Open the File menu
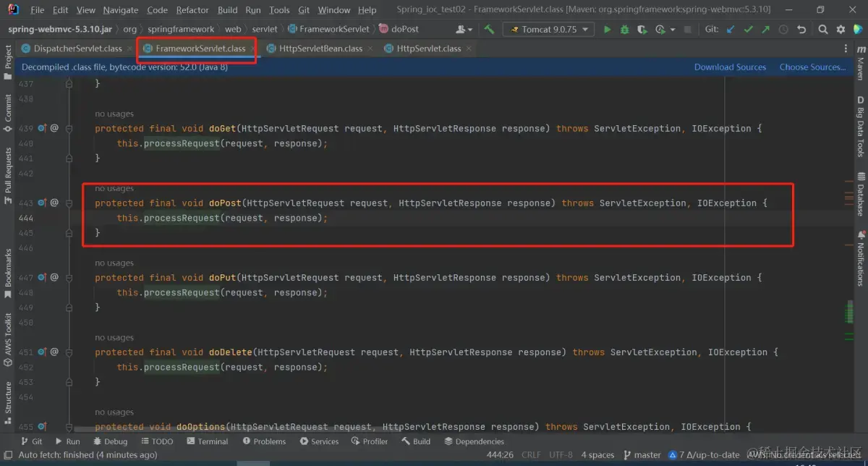 point(38,10)
